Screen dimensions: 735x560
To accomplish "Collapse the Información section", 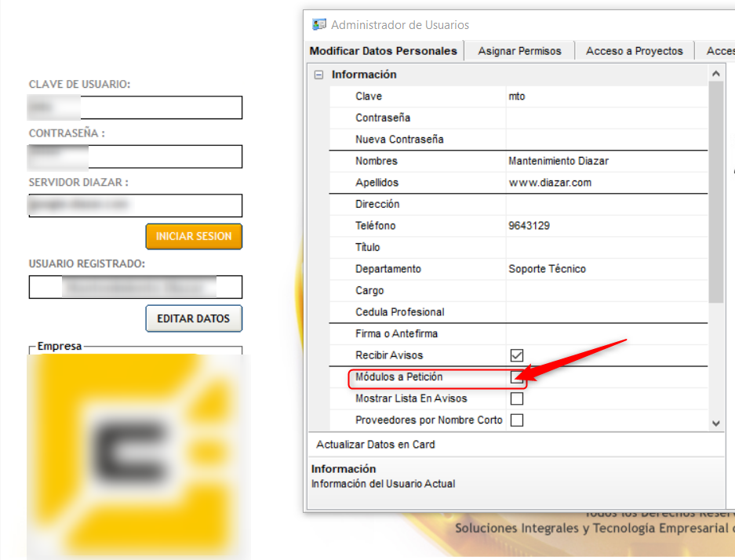I will point(318,75).
